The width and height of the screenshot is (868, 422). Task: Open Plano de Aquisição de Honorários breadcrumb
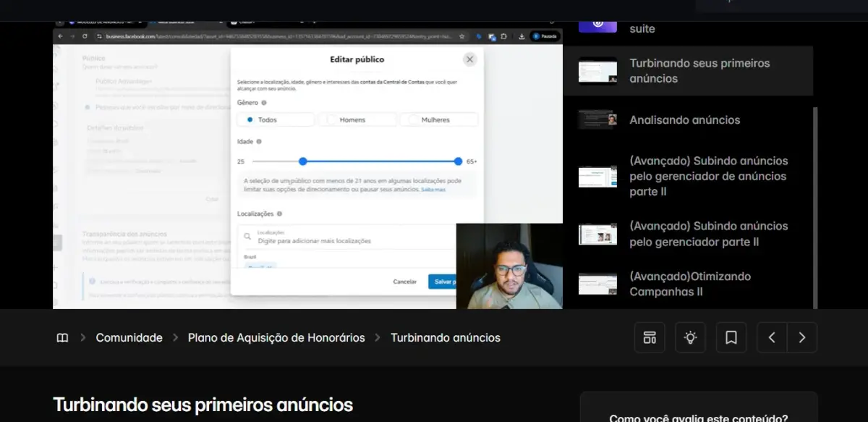click(276, 338)
